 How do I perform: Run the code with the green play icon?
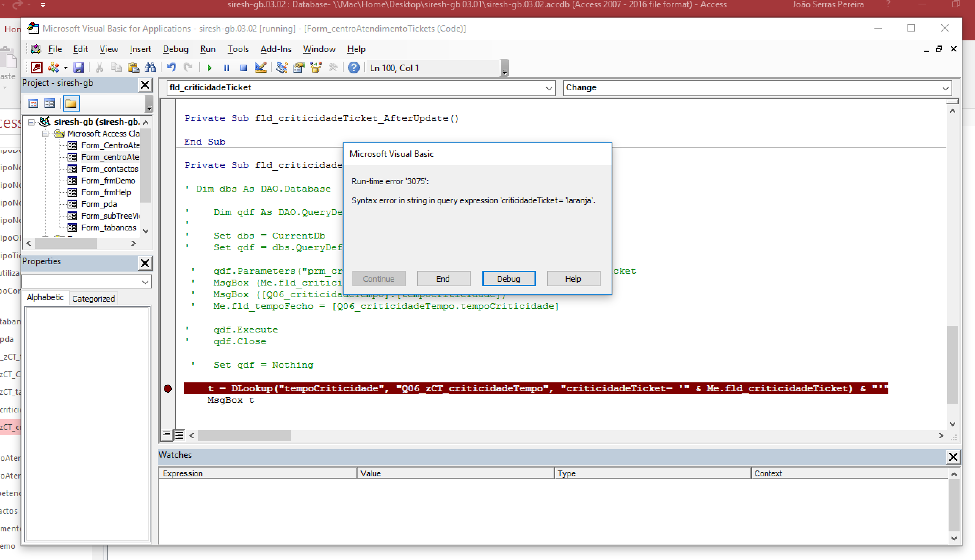point(209,68)
